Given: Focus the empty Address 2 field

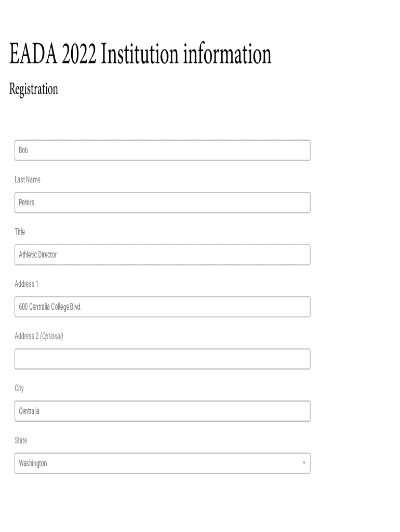Looking at the screenshot, I should tap(162, 359).
